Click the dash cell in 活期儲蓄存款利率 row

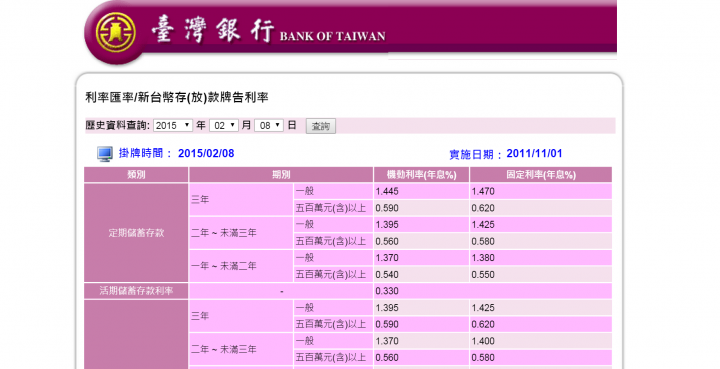(x=281, y=291)
